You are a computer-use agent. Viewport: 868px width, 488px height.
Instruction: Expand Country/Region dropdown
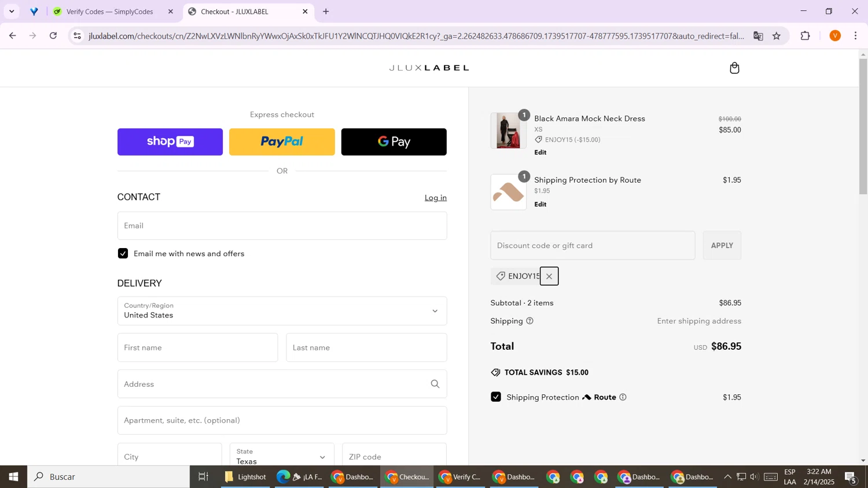click(282, 311)
